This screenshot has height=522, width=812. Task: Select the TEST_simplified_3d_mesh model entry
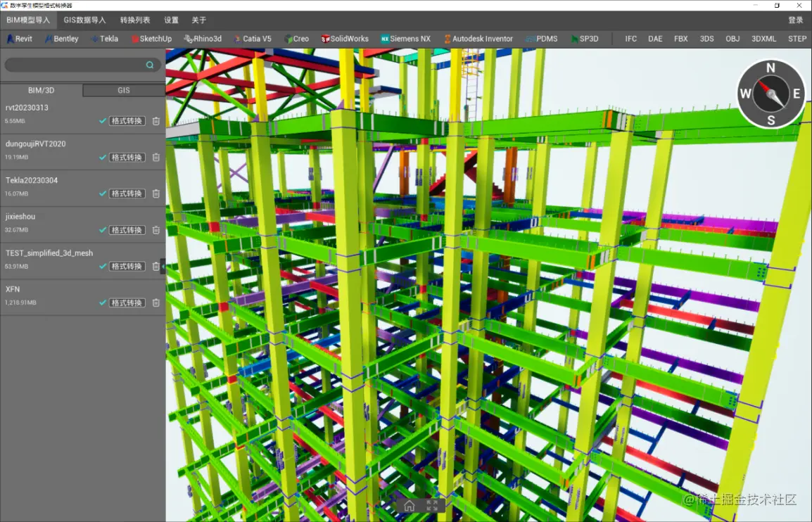tap(83, 262)
